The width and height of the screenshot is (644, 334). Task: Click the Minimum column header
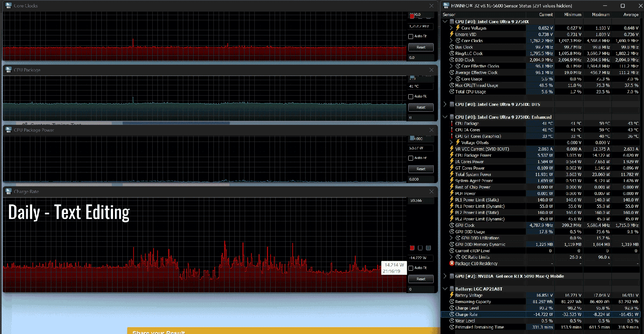(x=569, y=14)
